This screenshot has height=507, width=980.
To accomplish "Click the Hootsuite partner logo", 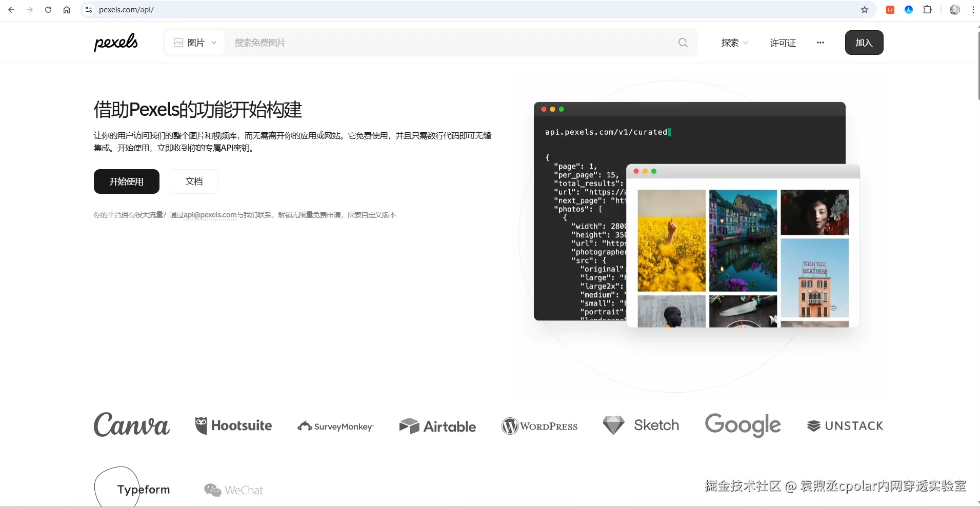I will pyautogui.click(x=233, y=425).
